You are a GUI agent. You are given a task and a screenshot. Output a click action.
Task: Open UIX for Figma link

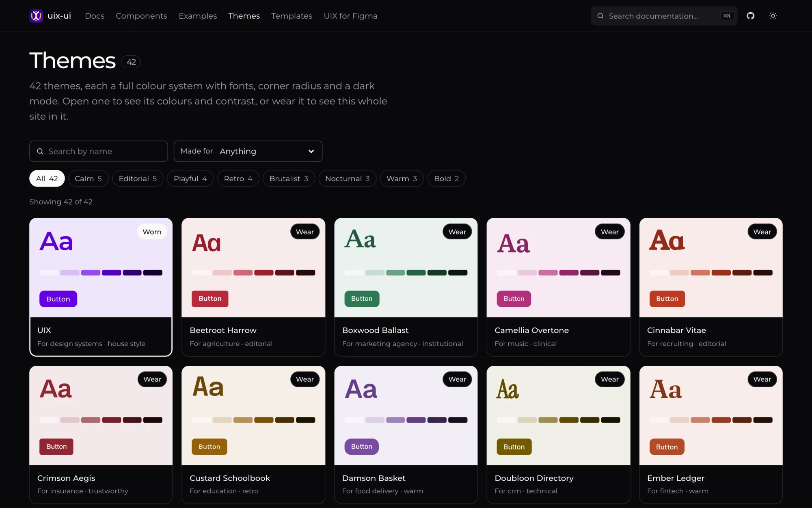point(350,16)
